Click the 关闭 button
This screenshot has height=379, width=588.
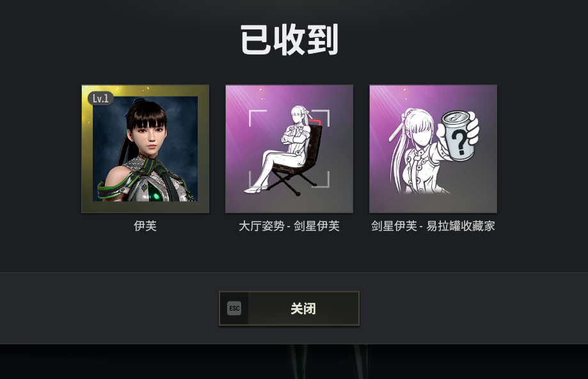289,309
